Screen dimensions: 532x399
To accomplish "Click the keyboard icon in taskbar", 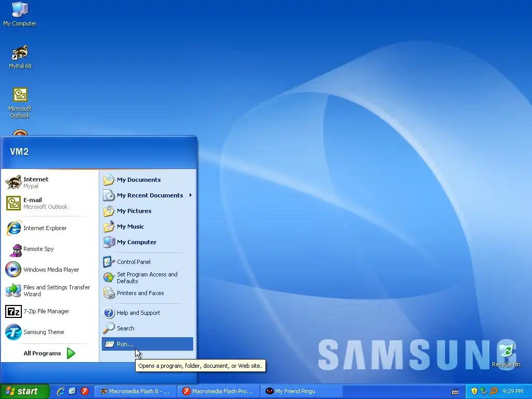I will 455,392.
